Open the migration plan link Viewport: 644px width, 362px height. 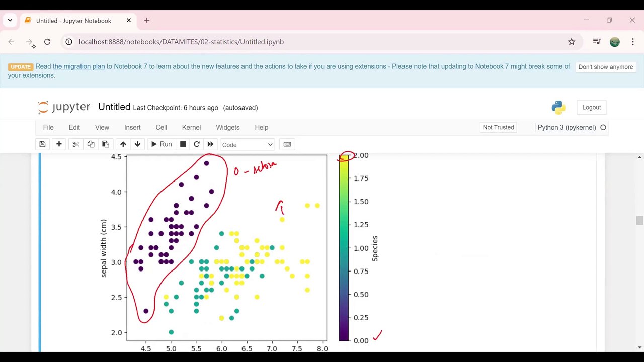(79, 66)
